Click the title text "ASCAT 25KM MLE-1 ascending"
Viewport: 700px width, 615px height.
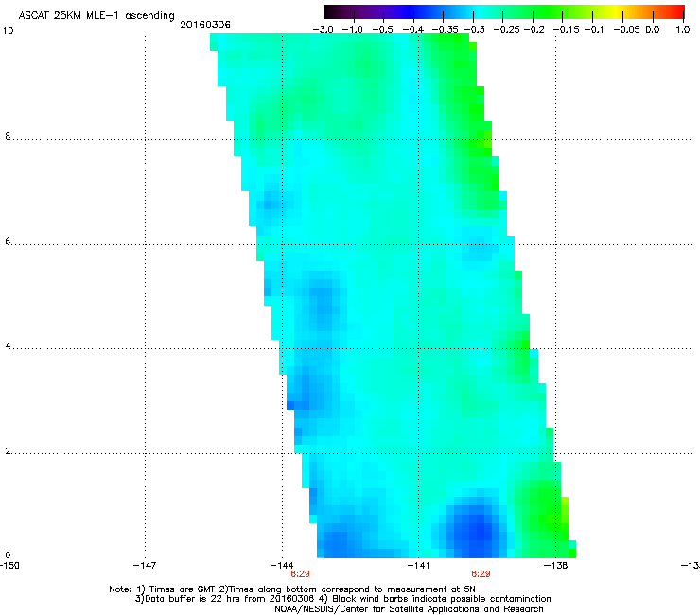tap(96, 16)
